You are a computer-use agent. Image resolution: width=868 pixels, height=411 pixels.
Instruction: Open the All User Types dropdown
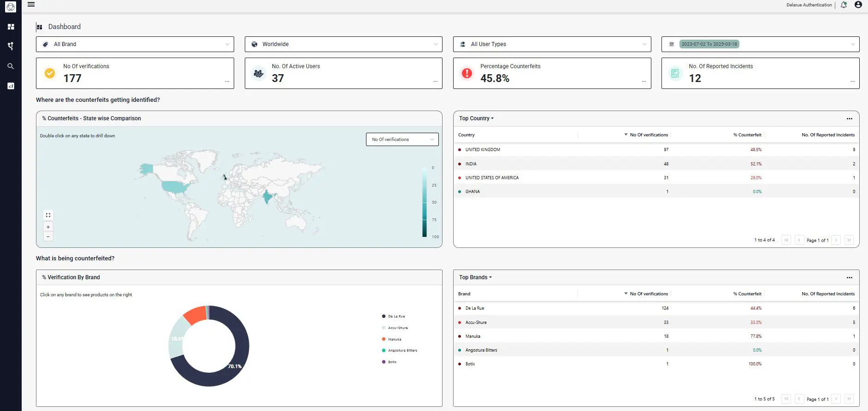click(x=552, y=44)
